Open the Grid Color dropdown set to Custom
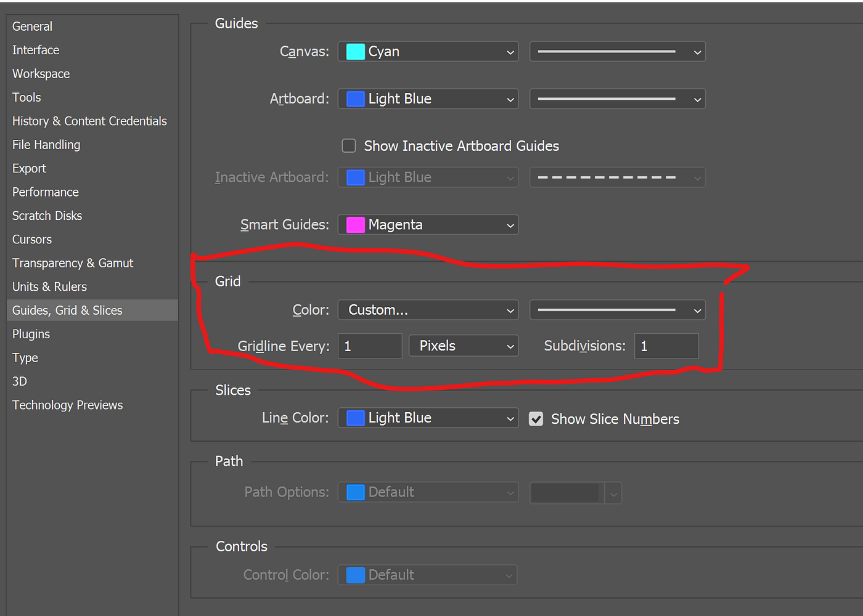 pyautogui.click(x=428, y=310)
